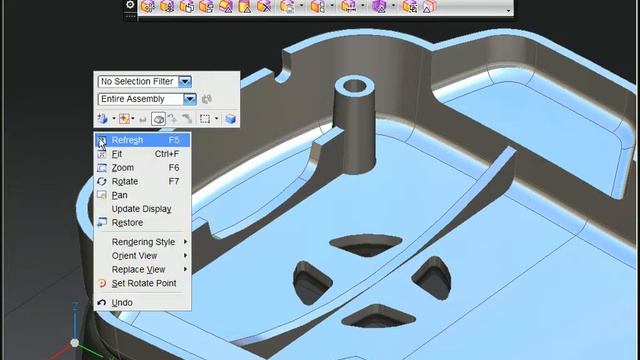Click the cube with selection box icon

410,6
